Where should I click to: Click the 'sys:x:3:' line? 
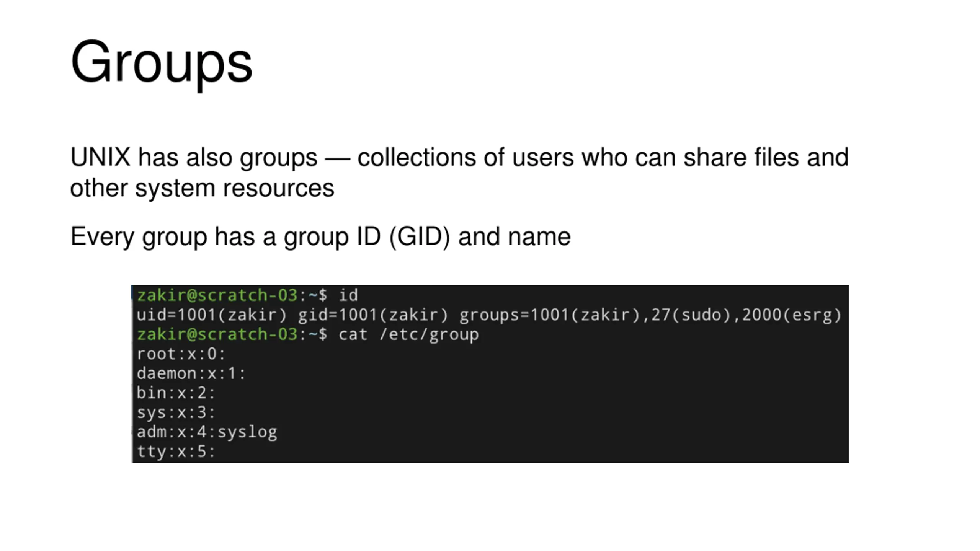176,412
